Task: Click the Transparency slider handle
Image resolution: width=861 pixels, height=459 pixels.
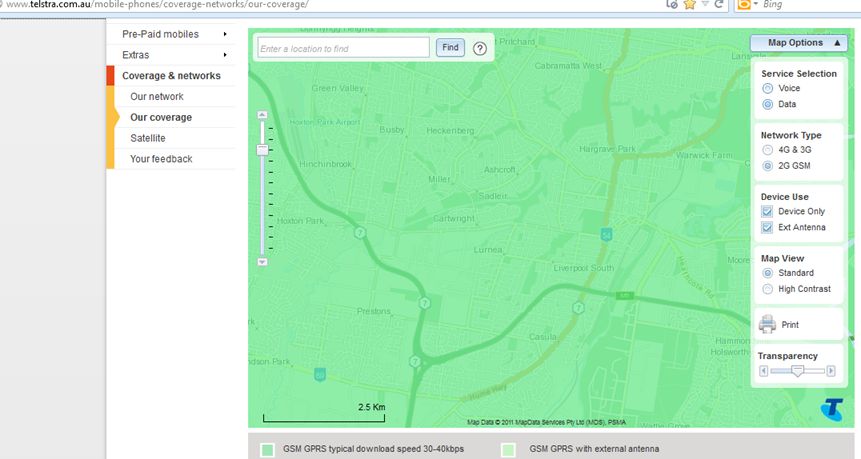Action: (797, 371)
